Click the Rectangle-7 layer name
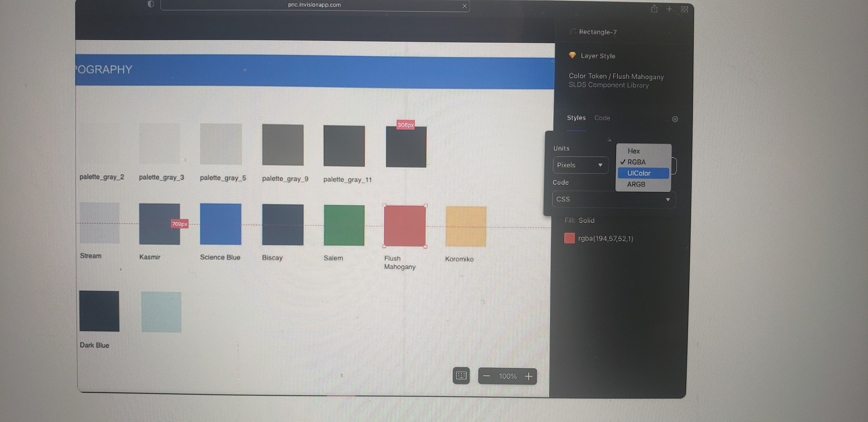This screenshot has width=868, height=422. (x=598, y=32)
